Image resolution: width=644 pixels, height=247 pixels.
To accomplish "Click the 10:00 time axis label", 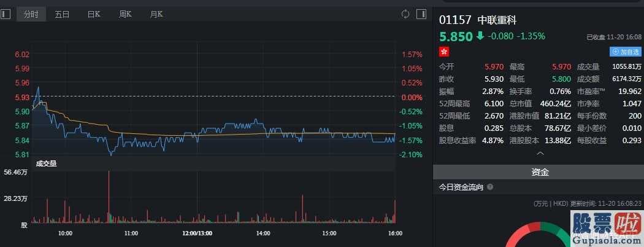I will [65, 233].
